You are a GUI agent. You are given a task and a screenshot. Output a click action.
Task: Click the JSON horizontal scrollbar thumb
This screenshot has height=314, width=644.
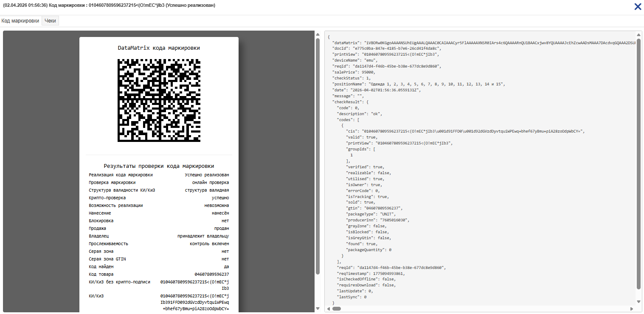pos(336,308)
